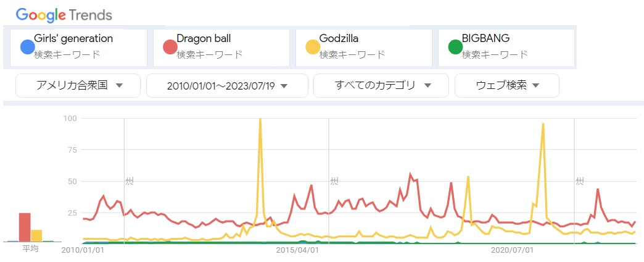
Task: Expand the 2010/01/01～2023/07/19 date range dropdown
Action: 226,86
